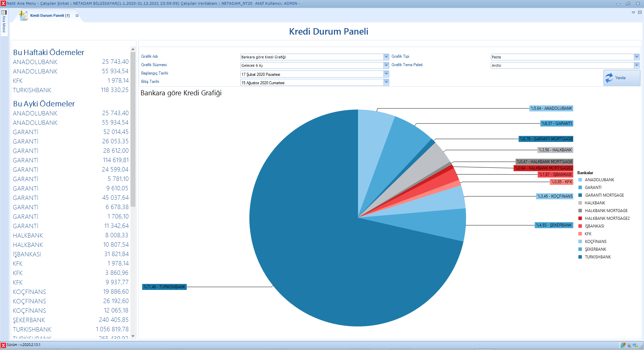Click the Bankara göre Kredi Grafiği chart title
The height and width of the screenshot is (350, 644).
tap(181, 93)
